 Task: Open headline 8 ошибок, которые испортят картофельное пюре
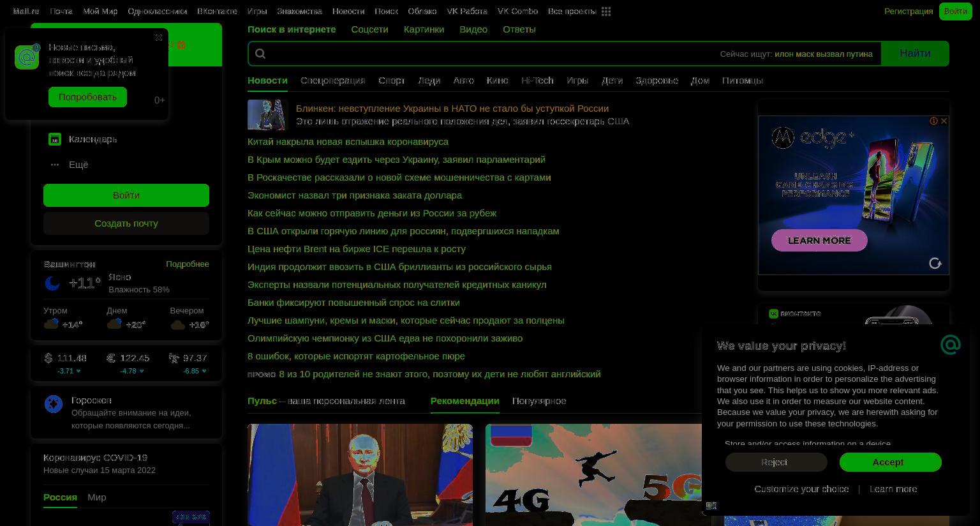click(x=356, y=356)
